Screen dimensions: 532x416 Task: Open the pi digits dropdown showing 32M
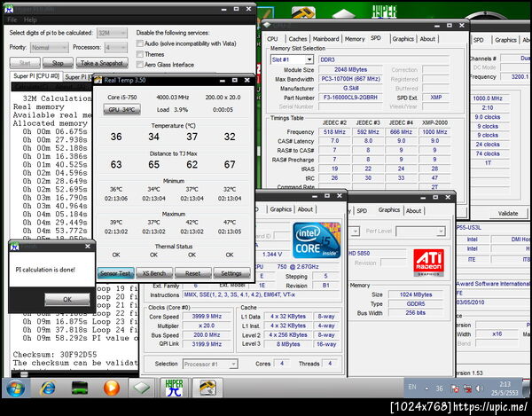(x=112, y=33)
